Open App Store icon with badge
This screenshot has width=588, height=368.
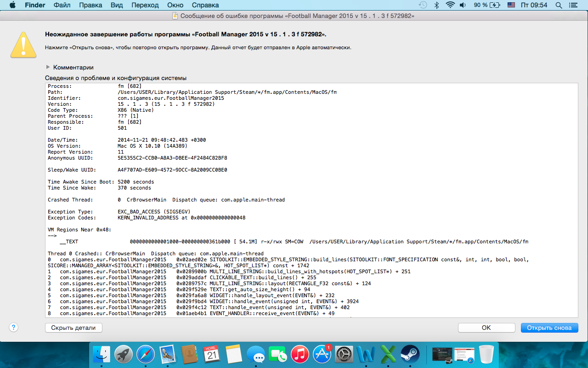(x=322, y=355)
